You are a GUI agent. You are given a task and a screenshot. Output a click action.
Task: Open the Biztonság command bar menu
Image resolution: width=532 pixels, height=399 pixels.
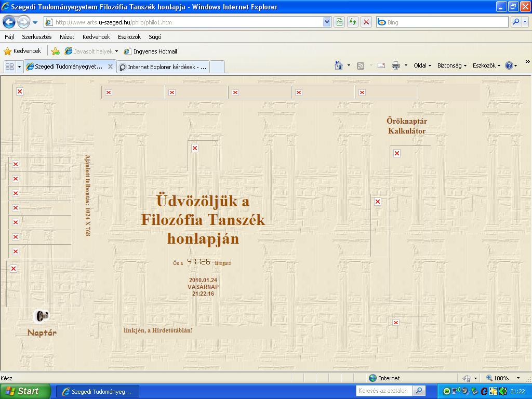[x=452, y=65]
